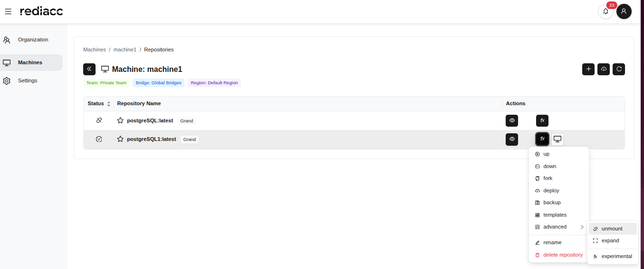Open the user profile avatar

[x=624, y=11]
